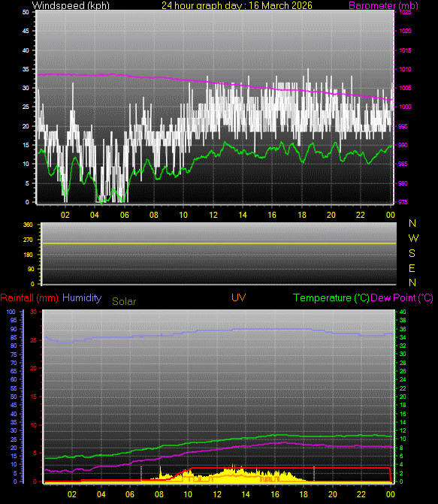Click hour 06 on windspeed graph time axis

(125, 215)
